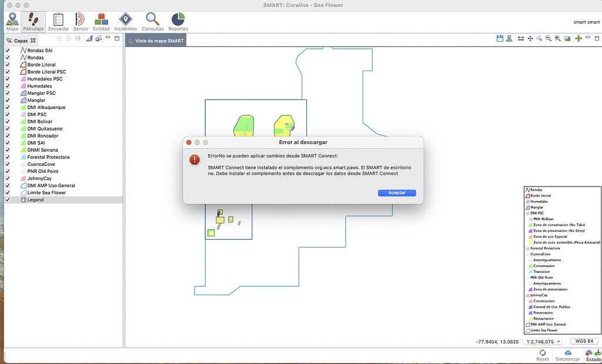Click the Consultas magnifier icon

(x=152, y=21)
